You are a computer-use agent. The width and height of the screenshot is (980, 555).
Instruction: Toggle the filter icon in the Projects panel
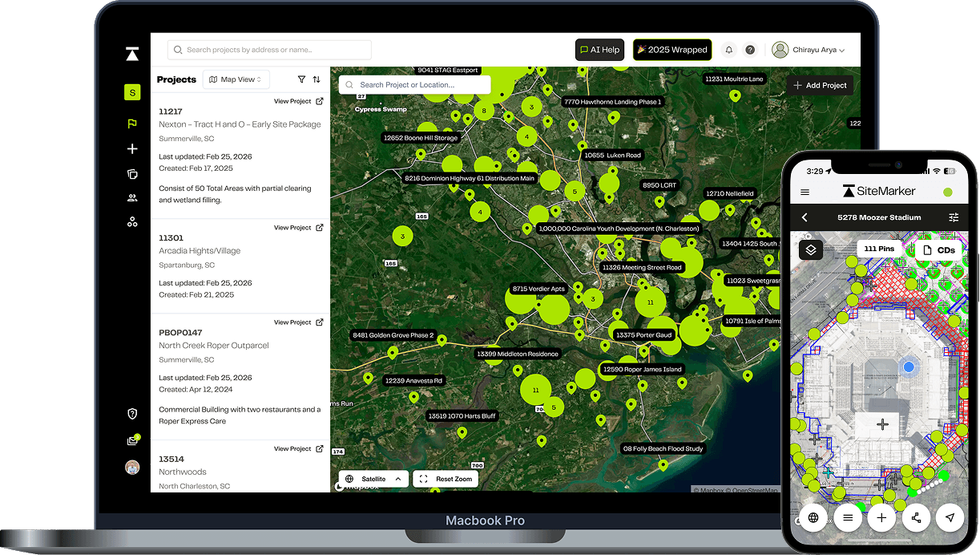click(x=301, y=79)
